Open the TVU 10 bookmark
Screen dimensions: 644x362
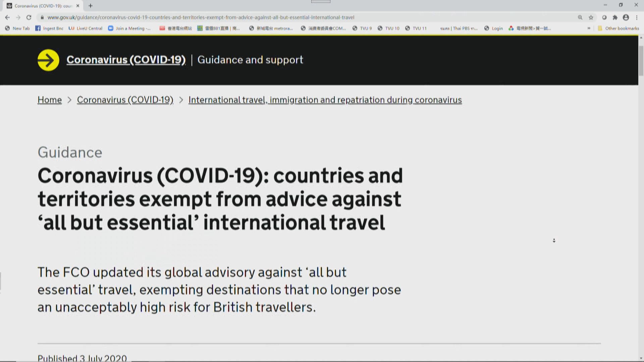point(388,28)
